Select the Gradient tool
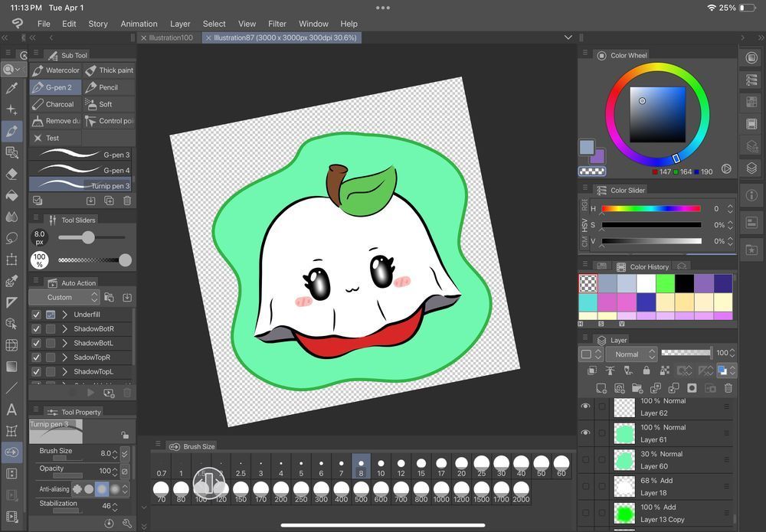Viewport: 766px width, 532px height. point(11,367)
